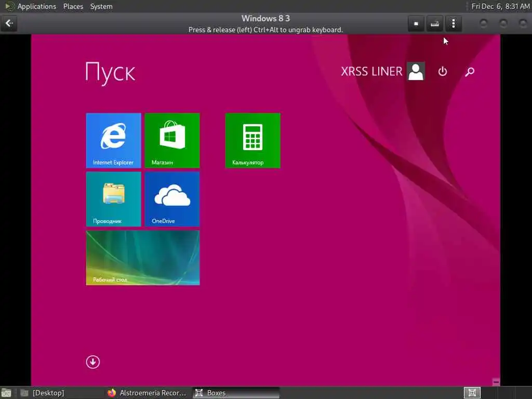Click the XRSS LINER user name
Image resolution: width=532 pixels, height=399 pixels.
point(371,71)
